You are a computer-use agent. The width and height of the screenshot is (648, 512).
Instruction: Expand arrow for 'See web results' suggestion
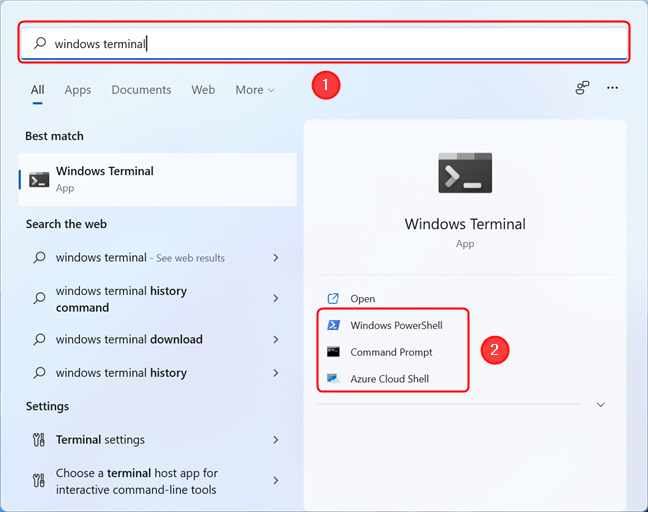tap(276, 257)
